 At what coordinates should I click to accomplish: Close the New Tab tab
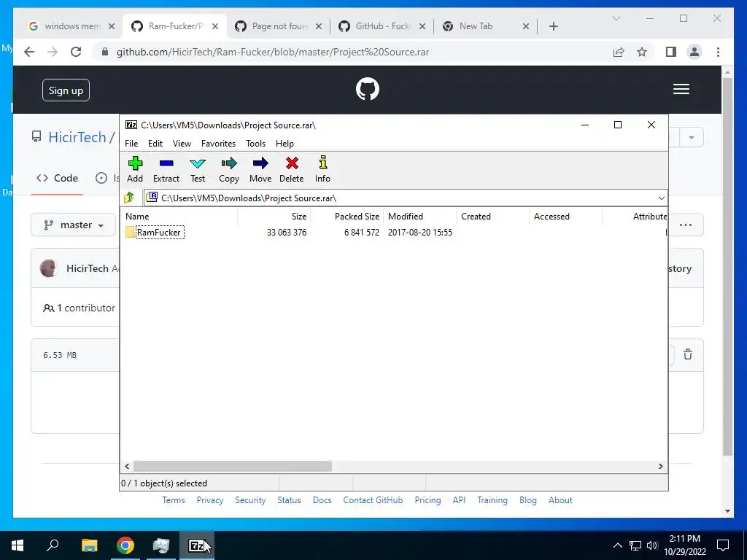525,26
